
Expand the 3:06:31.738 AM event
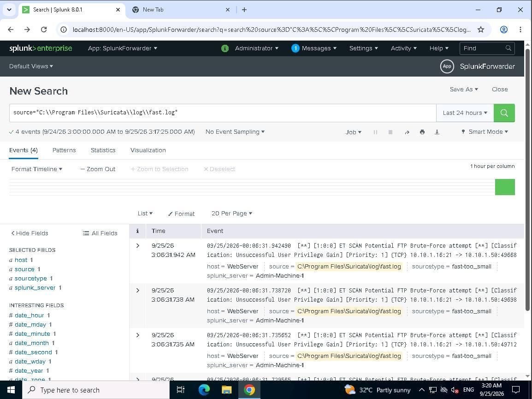pyautogui.click(x=138, y=290)
